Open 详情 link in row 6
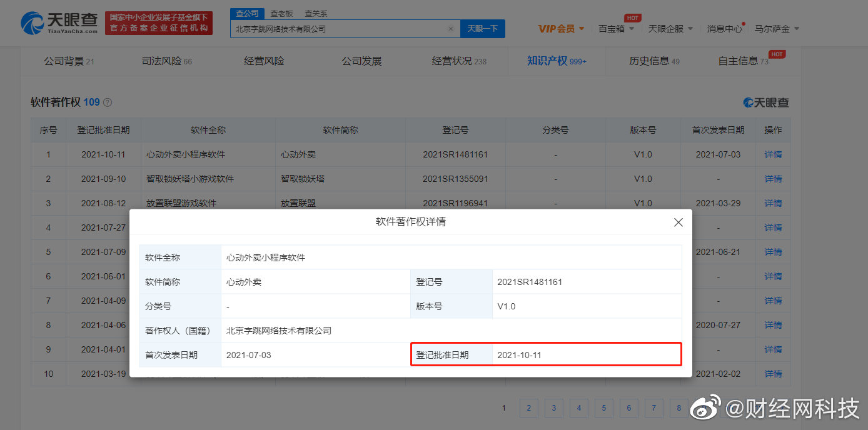 773,276
